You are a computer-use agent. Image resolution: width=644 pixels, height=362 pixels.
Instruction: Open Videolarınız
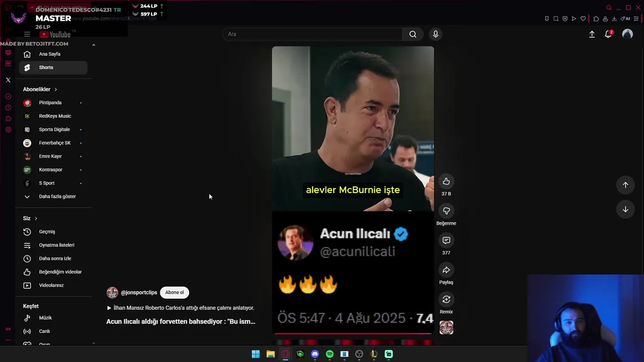(x=53, y=286)
